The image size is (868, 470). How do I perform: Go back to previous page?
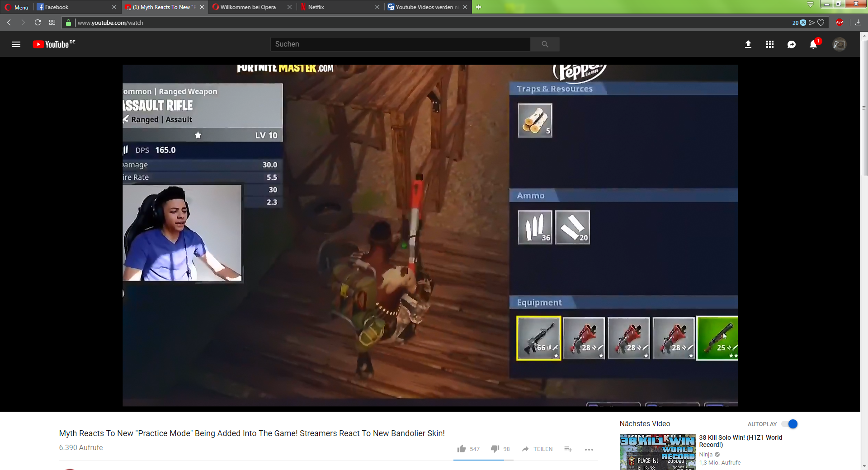coord(9,23)
